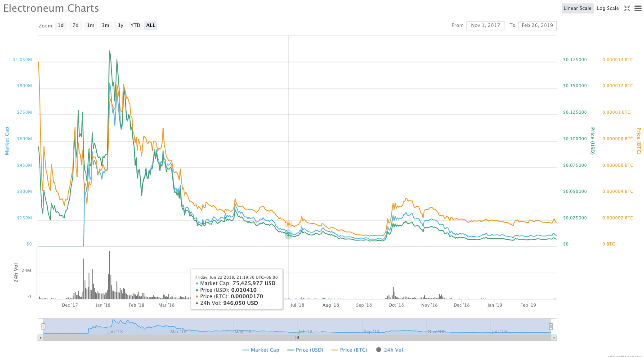Set zoom to 1y
The width and height of the screenshot is (644, 357).
[120, 26]
